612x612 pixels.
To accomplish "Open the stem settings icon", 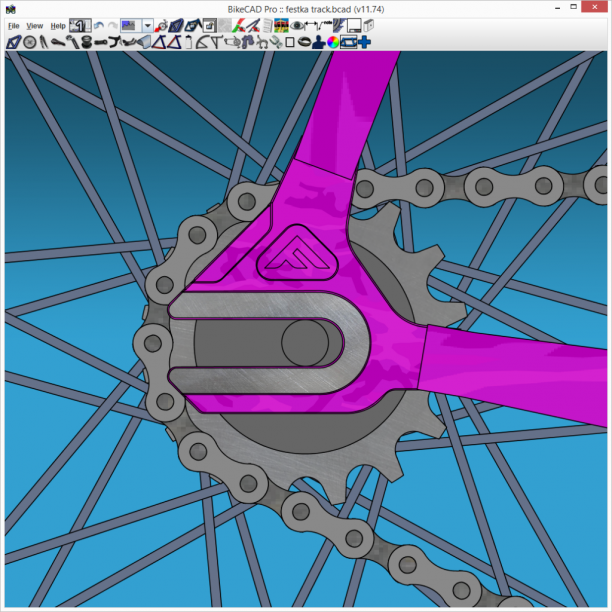I will point(101,42).
